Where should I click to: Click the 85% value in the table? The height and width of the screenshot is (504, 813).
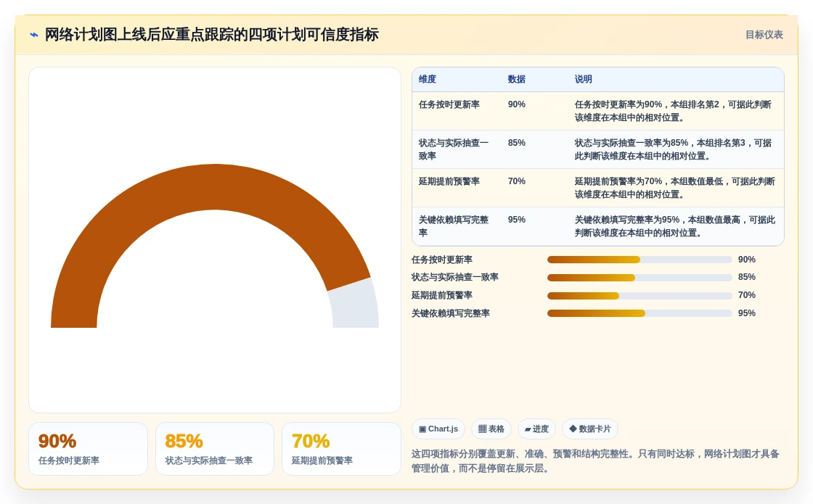point(516,143)
